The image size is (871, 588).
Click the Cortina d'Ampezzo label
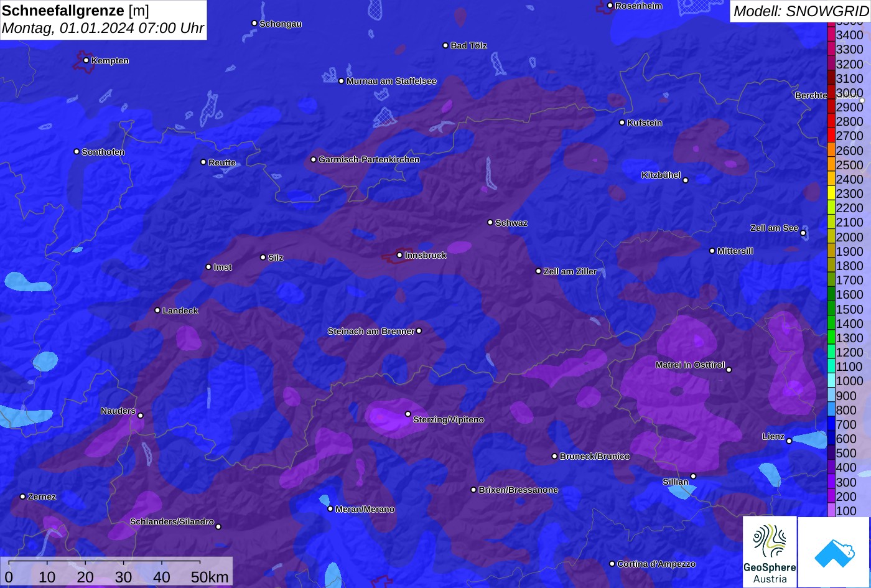656,564
